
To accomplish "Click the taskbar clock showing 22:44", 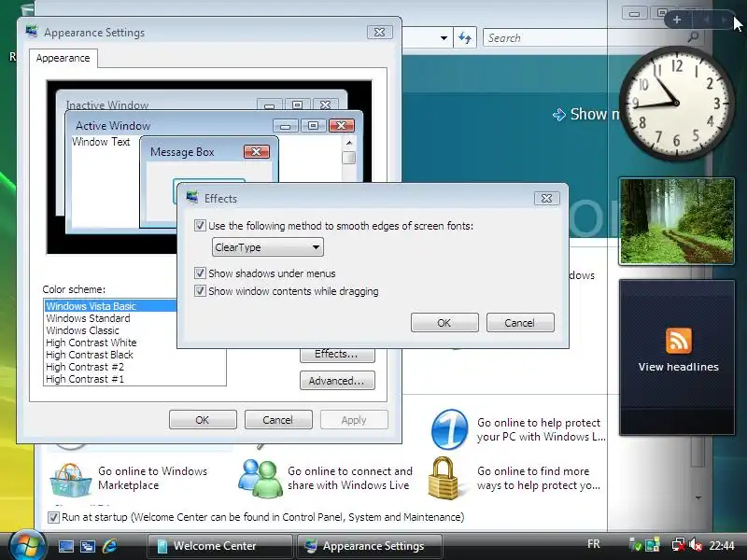I will pos(722,545).
